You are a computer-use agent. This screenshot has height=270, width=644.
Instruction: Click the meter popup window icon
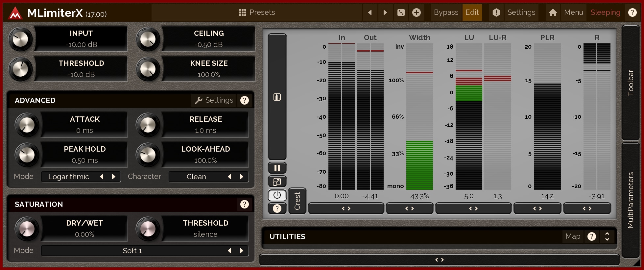[x=277, y=182]
